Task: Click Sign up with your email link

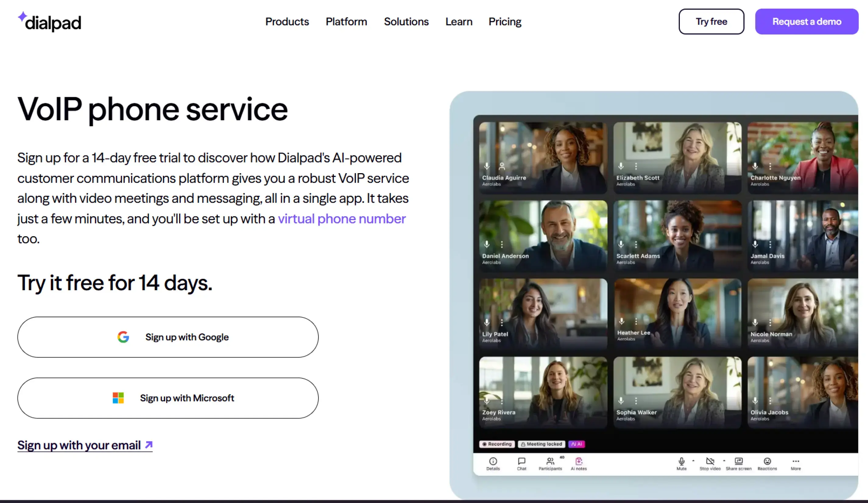Action: click(85, 445)
